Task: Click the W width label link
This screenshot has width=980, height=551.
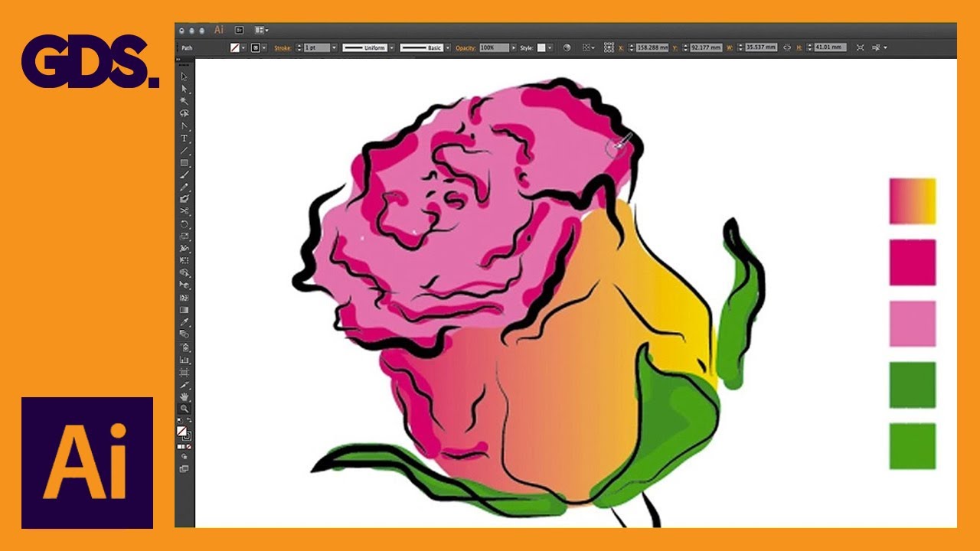Action: click(729, 47)
